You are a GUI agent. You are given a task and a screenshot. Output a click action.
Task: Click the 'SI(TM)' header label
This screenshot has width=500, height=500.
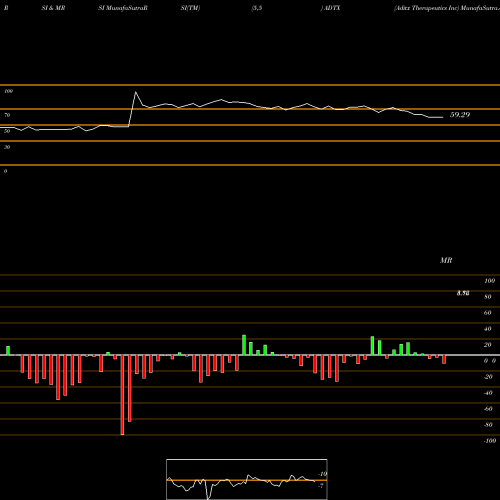(190, 8)
